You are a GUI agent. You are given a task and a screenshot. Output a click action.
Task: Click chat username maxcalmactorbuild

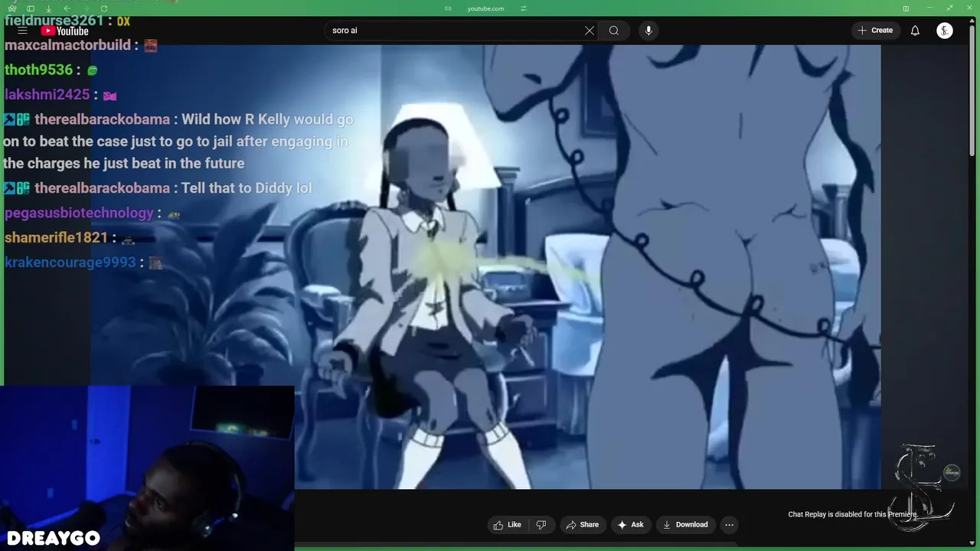point(67,45)
